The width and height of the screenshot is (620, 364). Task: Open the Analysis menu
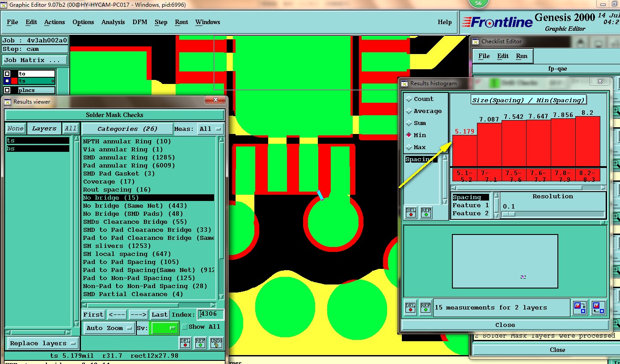point(113,22)
